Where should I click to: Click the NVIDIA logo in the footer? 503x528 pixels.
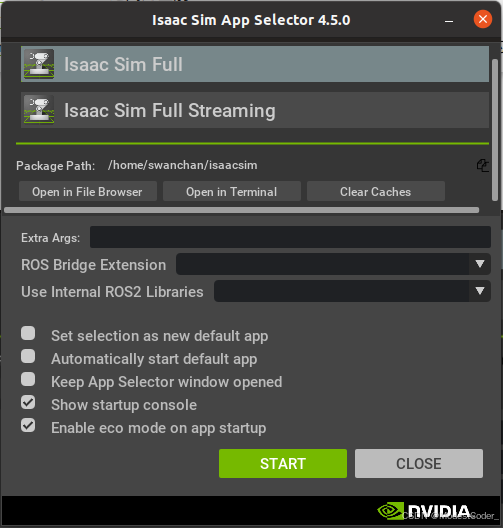pyautogui.click(x=423, y=511)
